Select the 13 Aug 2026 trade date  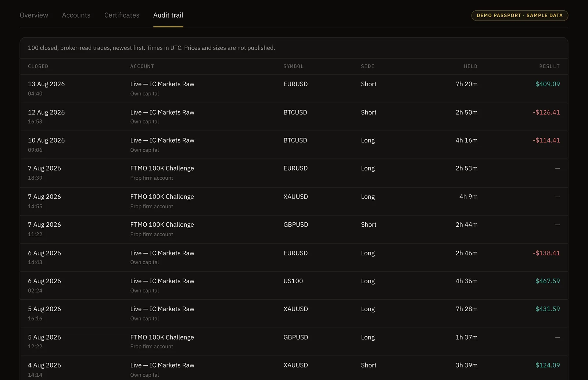[46, 84]
